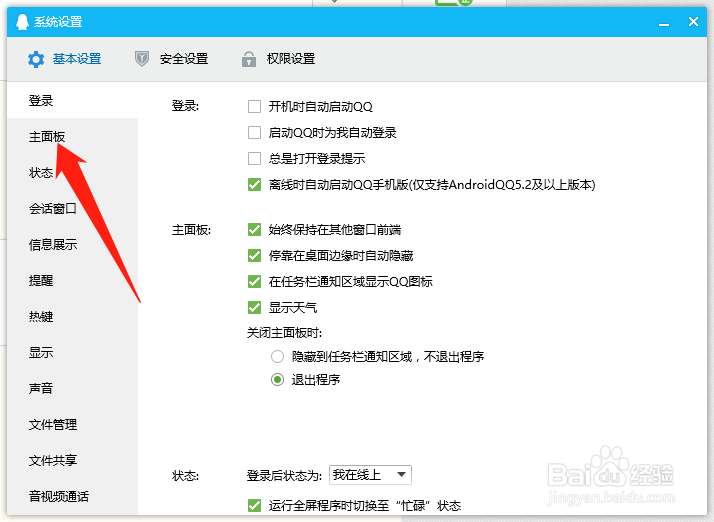Click the 主面板: section label
Screen dimensions: 714x522
tap(191, 230)
